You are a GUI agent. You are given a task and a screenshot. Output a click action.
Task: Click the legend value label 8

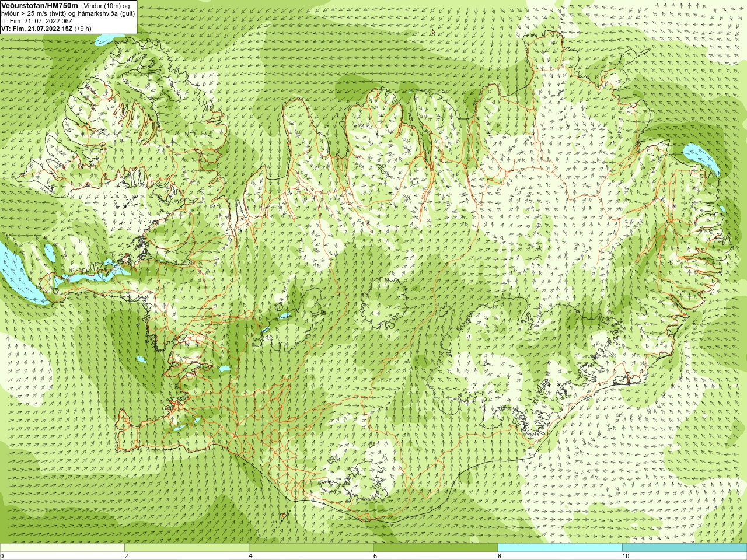pyautogui.click(x=500, y=556)
